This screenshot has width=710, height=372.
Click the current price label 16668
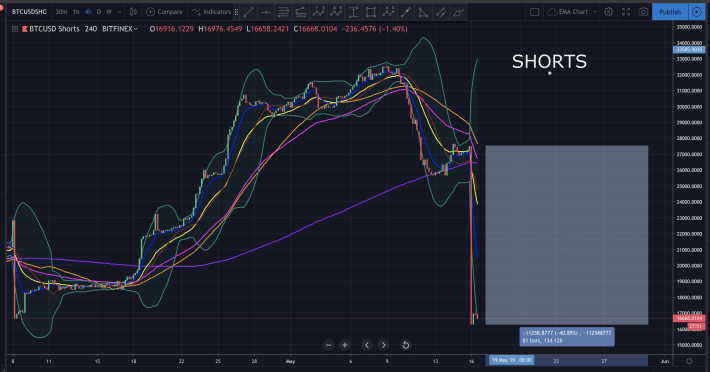tap(688, 318)
